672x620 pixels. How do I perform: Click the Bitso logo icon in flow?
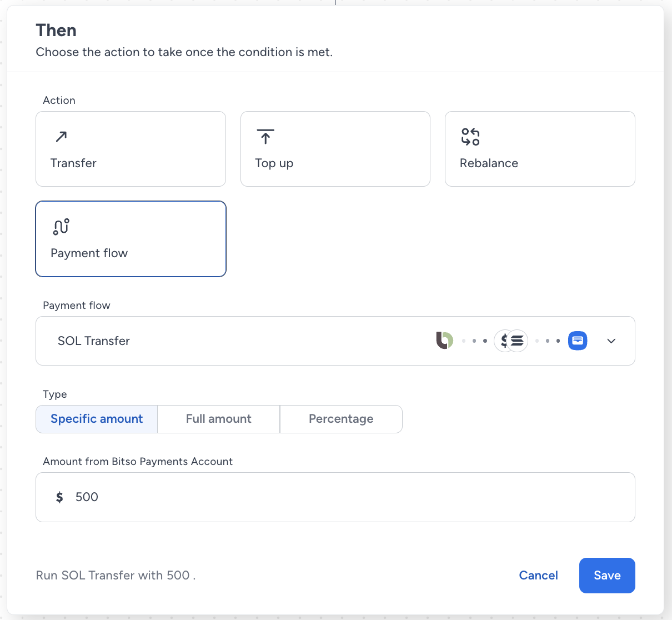[444, 341]
